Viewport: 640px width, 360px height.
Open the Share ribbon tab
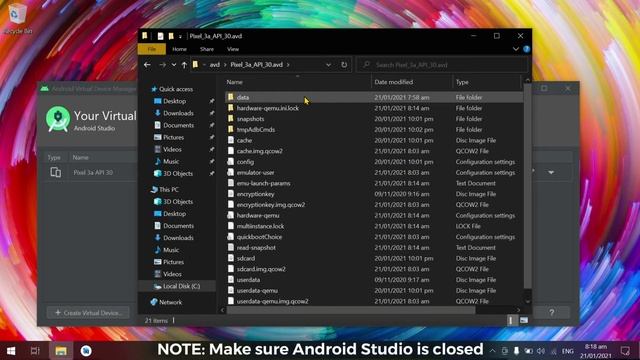[x=207, y=49]
